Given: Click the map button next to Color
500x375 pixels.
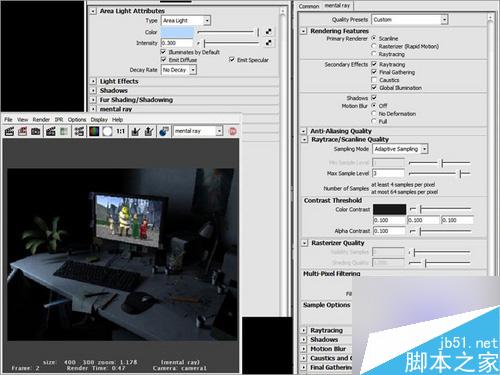Looking at the screenshot, I should coord(268,32).
